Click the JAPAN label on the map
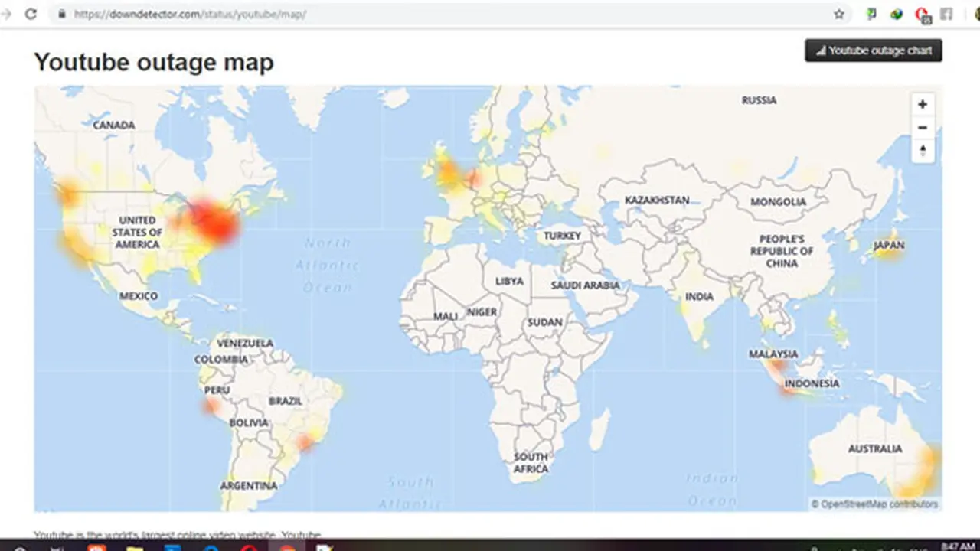Screen dimensions: 980x551 [889, 246]
